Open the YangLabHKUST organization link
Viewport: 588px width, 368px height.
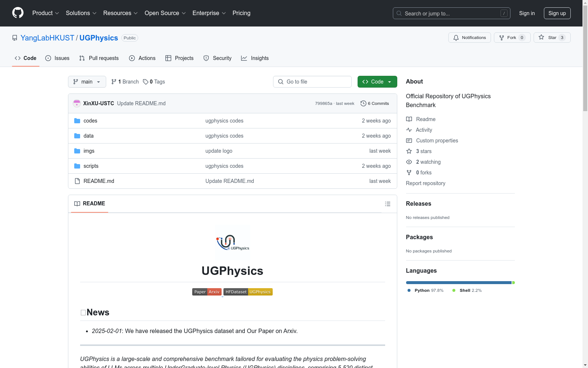[x=47, y=38]
